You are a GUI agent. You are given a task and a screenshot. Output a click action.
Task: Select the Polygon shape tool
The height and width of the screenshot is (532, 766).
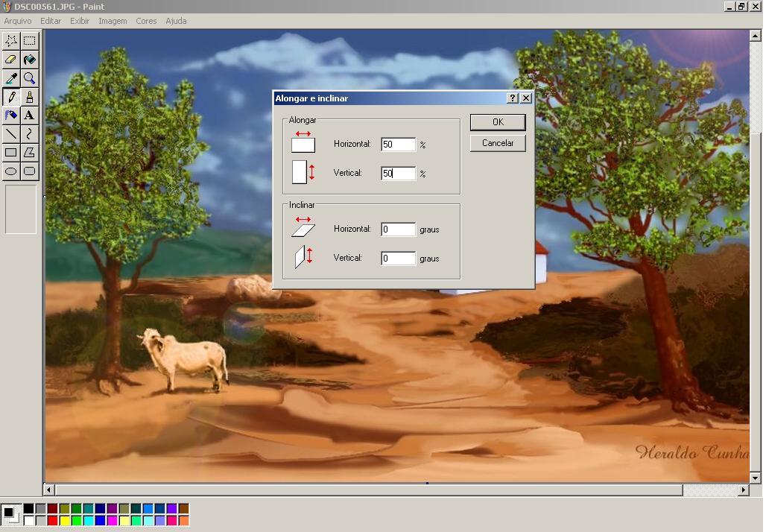pyautogui.click(x=29, y=153)
